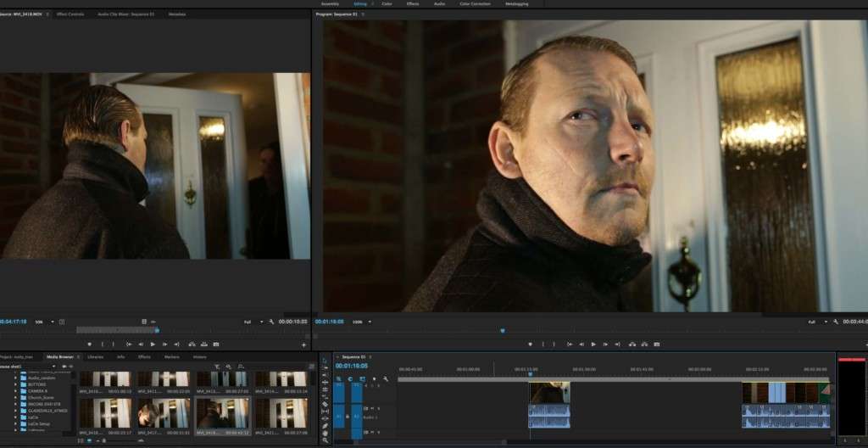Click Lift button in Program monitor
Image resolution: width=868 pixels, height=448 pixels.
pyautogui.click(x=632, y=344)
